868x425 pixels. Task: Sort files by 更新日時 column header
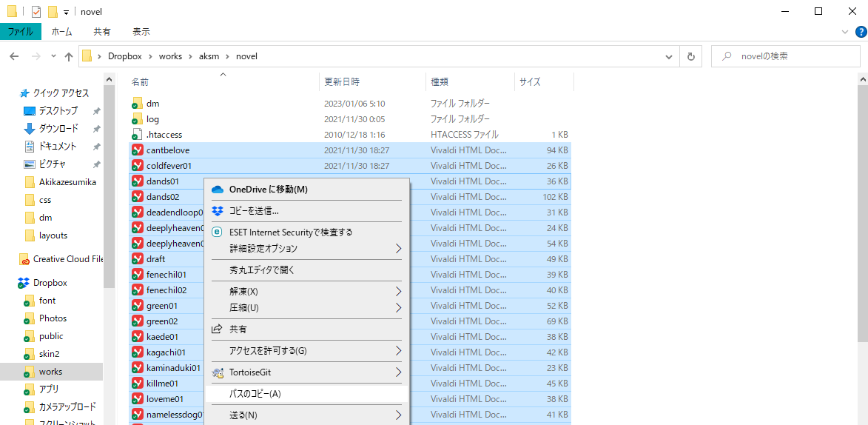(342, 81)
